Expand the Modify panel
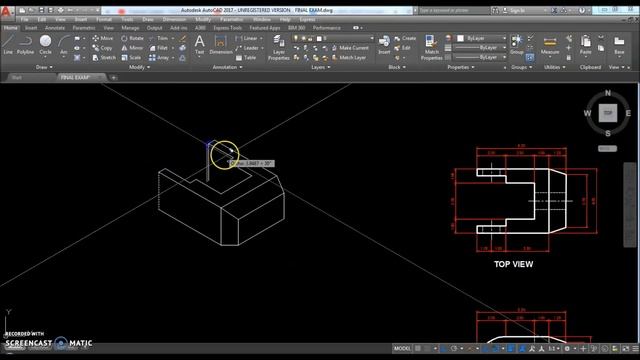The image size is (640, 360). click(x=139, y=67)
